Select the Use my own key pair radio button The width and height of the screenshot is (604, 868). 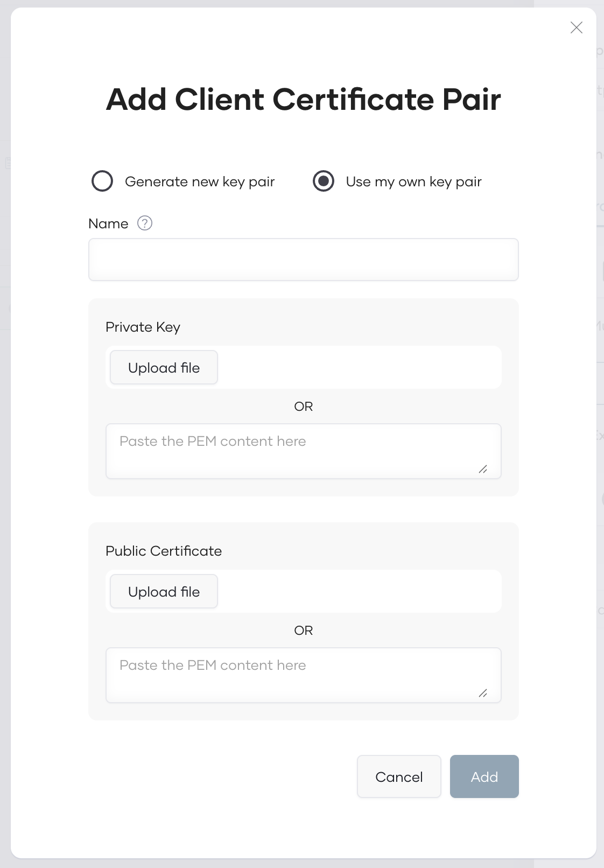[324, 181]
